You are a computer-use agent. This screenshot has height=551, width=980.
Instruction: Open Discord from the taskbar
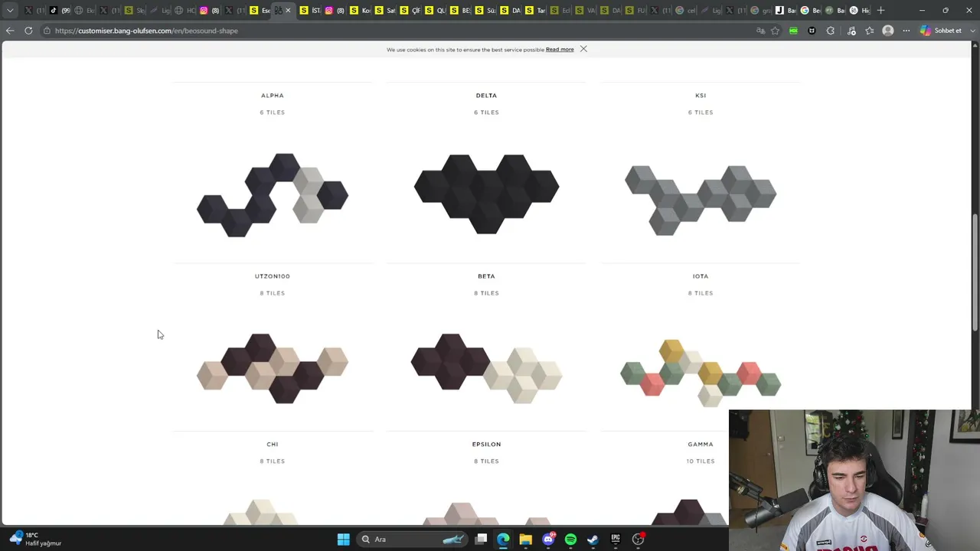pyautogui.click(x=548, y=540)
